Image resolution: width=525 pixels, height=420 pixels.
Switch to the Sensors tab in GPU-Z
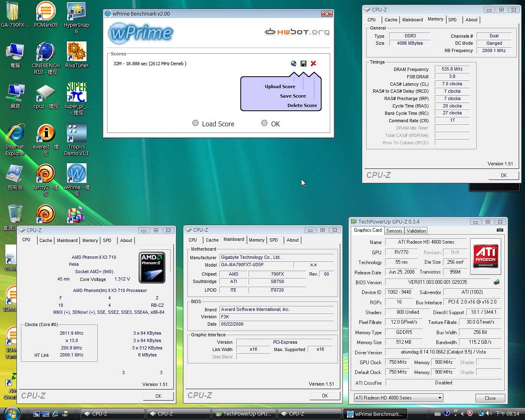pos(394,231)
